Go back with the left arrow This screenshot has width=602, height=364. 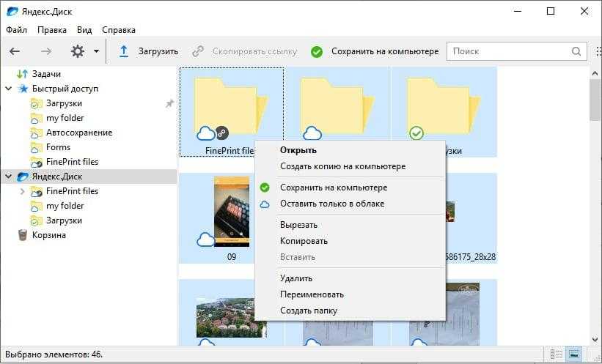pyautogui.click(x=15, y=51)
